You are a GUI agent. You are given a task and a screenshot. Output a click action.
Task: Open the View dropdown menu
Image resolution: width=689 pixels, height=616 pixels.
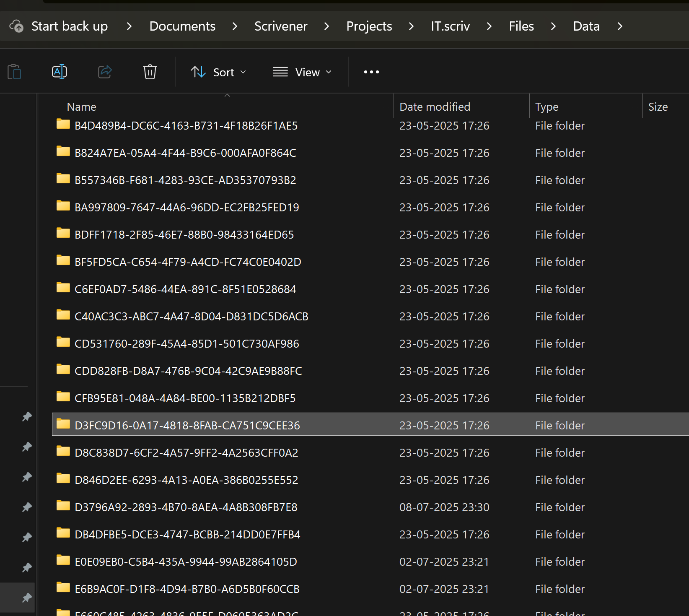tap(302, 72)
